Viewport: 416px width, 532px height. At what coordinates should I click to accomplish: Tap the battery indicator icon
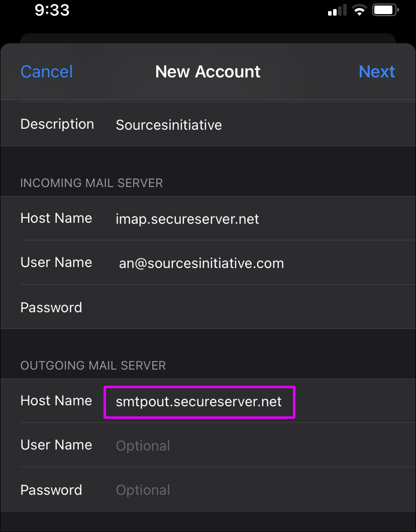pos(386,10)
